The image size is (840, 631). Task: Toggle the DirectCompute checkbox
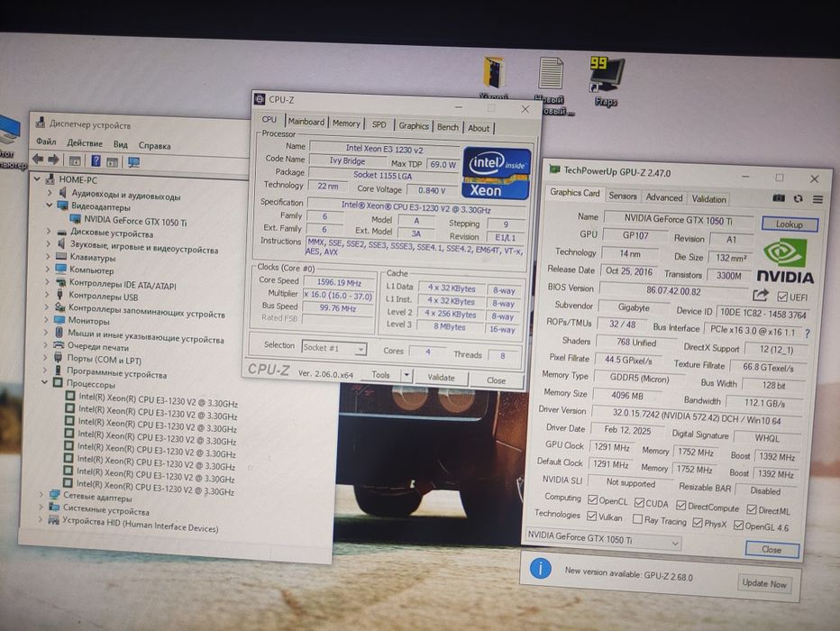[680, 505]
